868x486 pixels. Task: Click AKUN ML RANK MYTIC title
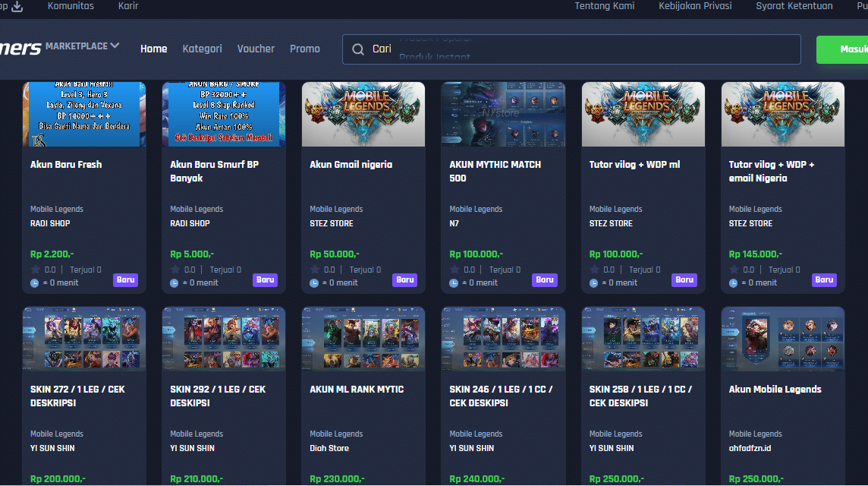point(357,390)
